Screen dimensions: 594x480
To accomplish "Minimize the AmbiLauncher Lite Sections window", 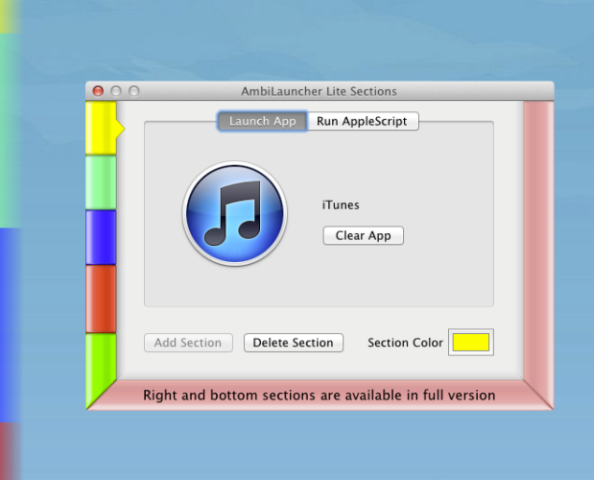I will [116, 91].
